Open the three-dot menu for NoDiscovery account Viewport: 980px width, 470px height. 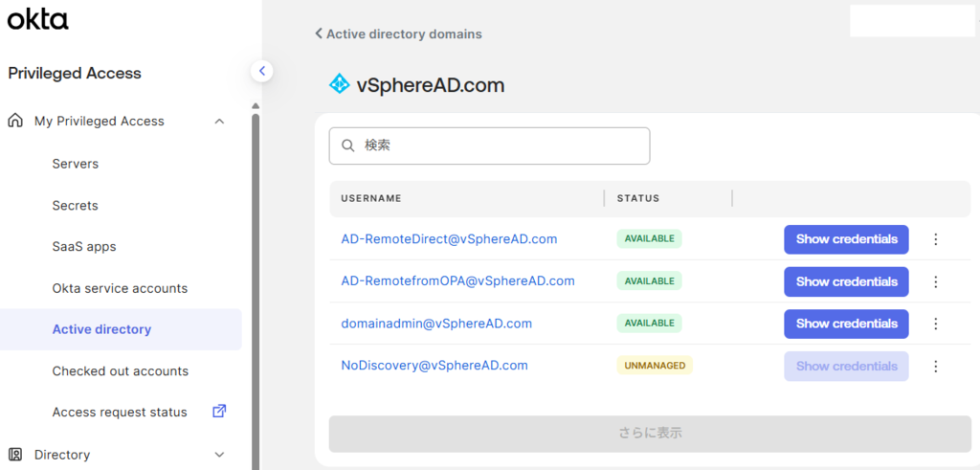(936, 367)
